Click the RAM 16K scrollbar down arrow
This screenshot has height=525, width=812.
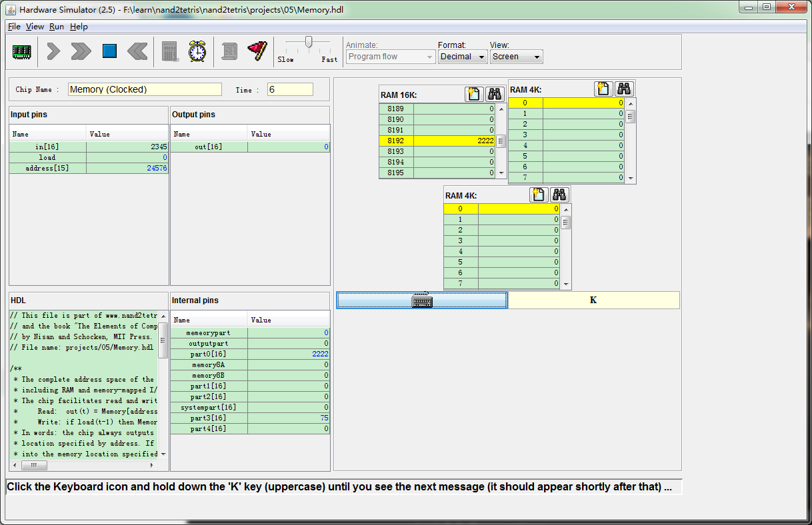coord(501,173)
